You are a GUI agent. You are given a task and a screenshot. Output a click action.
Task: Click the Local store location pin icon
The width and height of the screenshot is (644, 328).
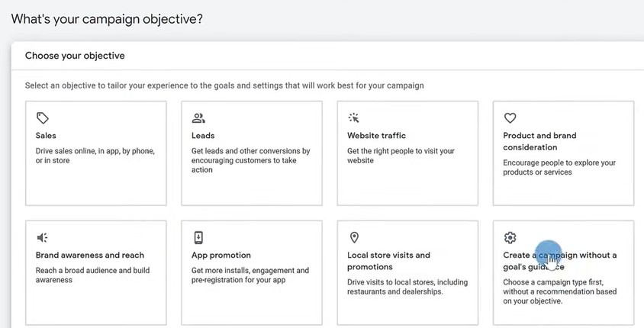coord(354,237)
